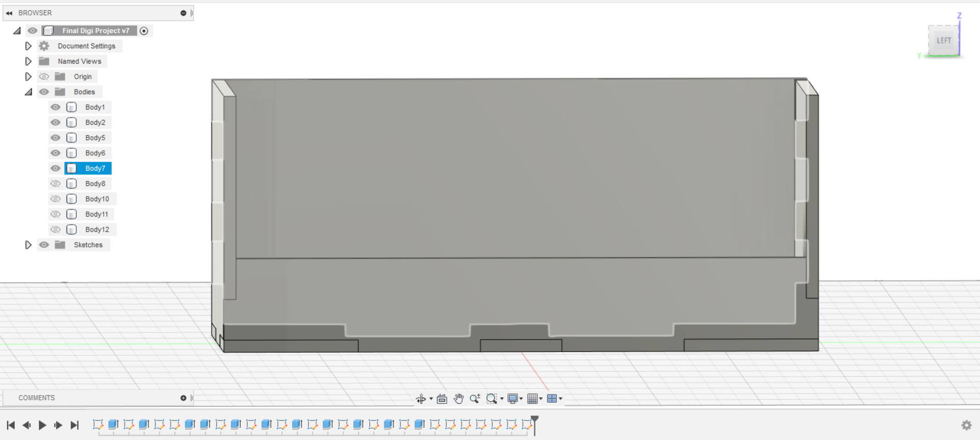The image size is (980, 440).
Task: Show hidden Body10
Action: coord(56,199)
